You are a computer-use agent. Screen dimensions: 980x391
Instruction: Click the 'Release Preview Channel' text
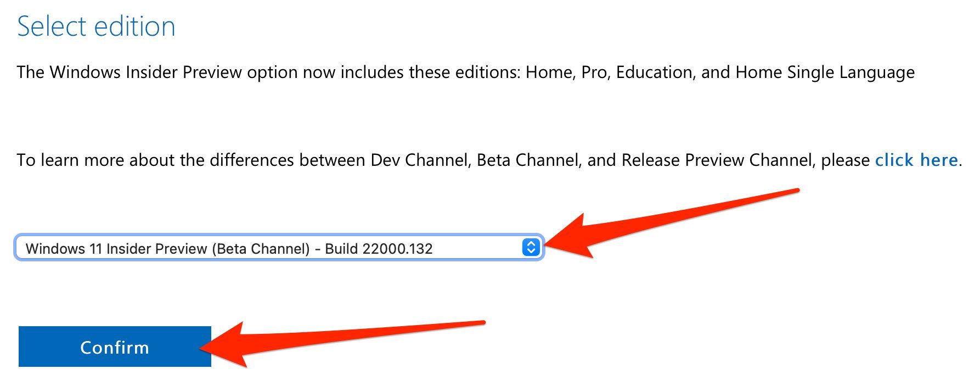(717, 160)
